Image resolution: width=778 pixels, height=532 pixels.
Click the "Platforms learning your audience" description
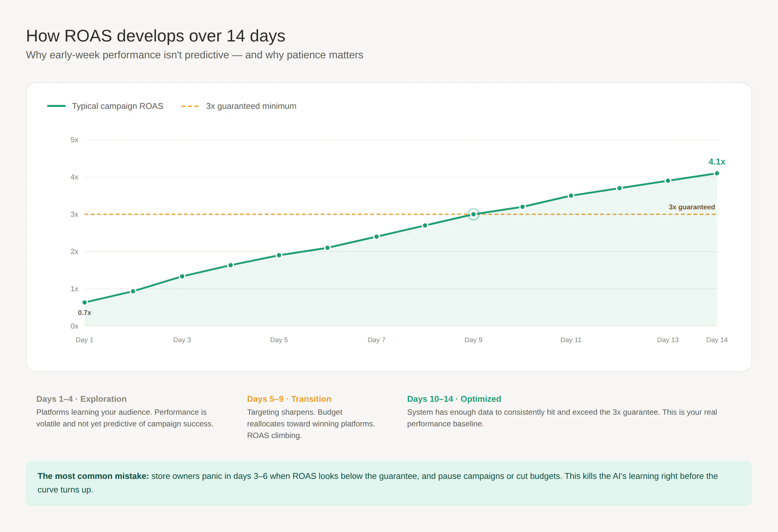click(x=125, y=418)
